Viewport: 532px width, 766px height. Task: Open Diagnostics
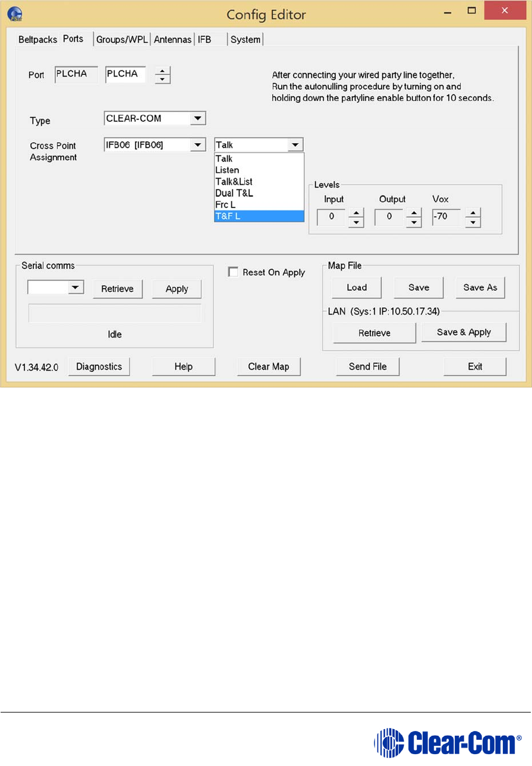tap(99, 367)
